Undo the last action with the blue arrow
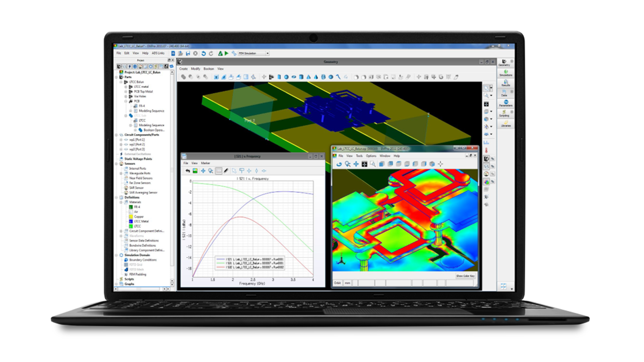The height and width of the screenshot is (362, 644). (x=203, y=53)
